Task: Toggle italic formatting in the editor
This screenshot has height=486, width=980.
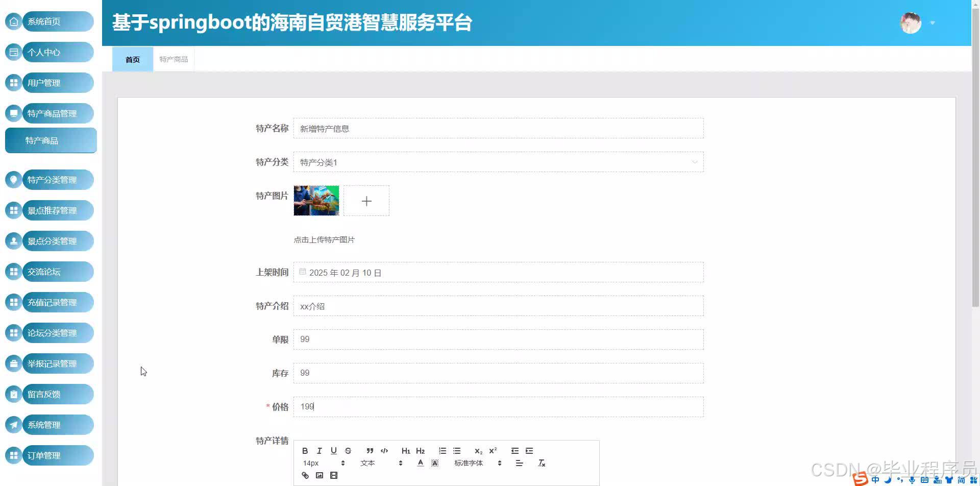Action: [319, 451]
